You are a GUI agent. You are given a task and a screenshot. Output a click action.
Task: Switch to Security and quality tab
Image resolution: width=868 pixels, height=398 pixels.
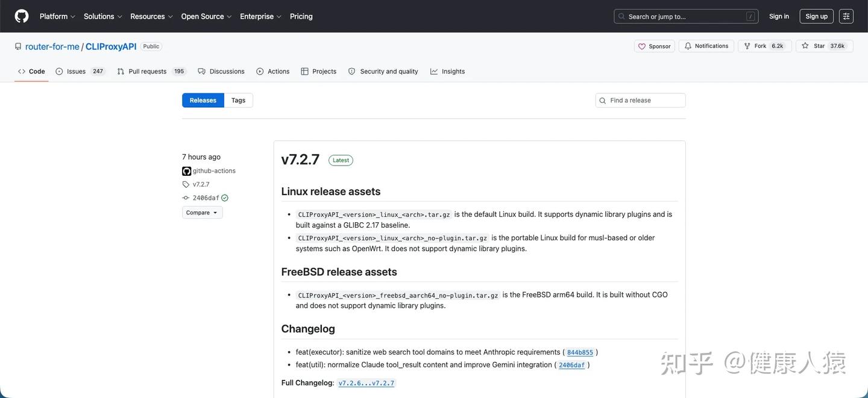383,71
